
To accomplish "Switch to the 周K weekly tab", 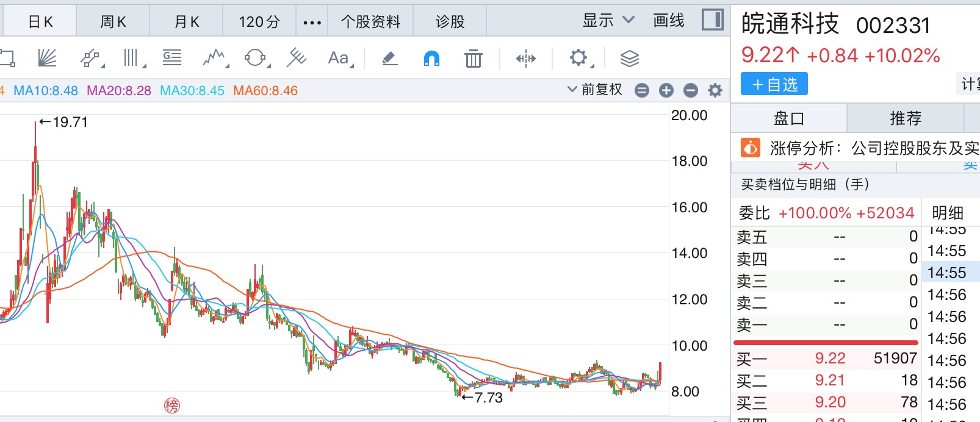I will point(113,22).
